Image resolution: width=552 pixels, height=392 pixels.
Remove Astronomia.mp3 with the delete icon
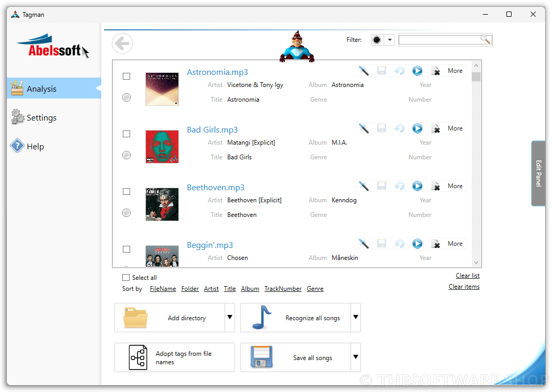click(x=436, y=71)
